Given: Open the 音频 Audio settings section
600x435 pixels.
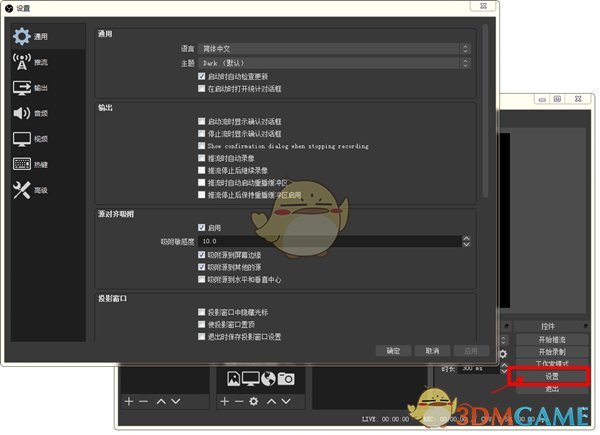Looking at the screenshot, I should point(48,113).
